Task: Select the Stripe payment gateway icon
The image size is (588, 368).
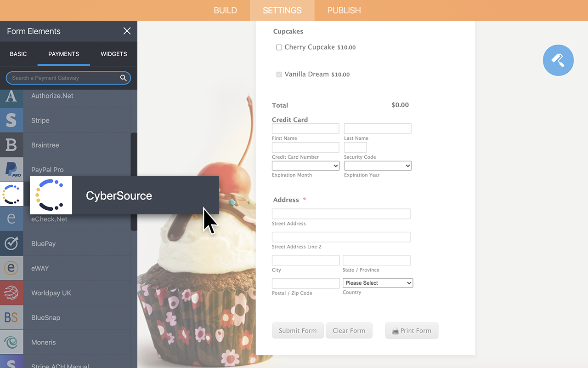Action: (x=11, y=120)
